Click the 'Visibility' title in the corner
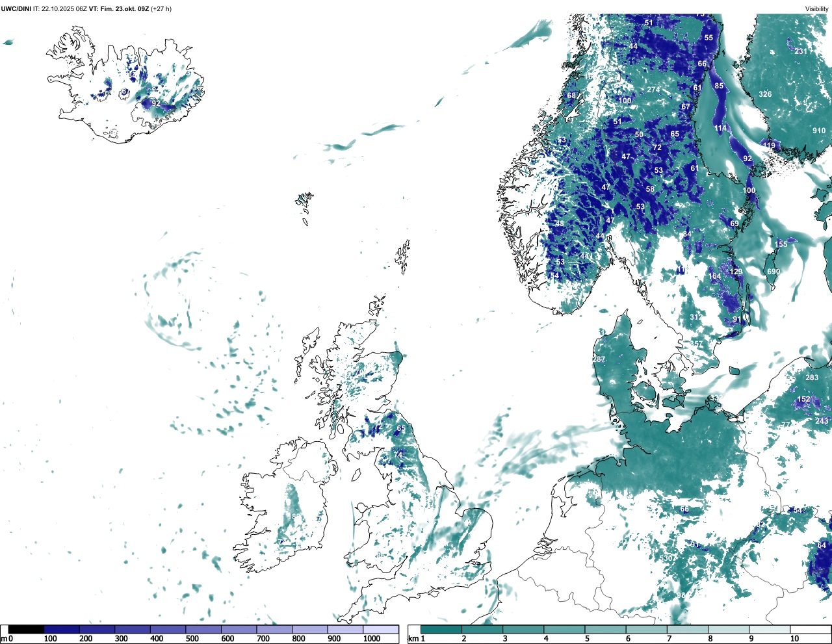This screenshot has width=832, height=644. 816,9
